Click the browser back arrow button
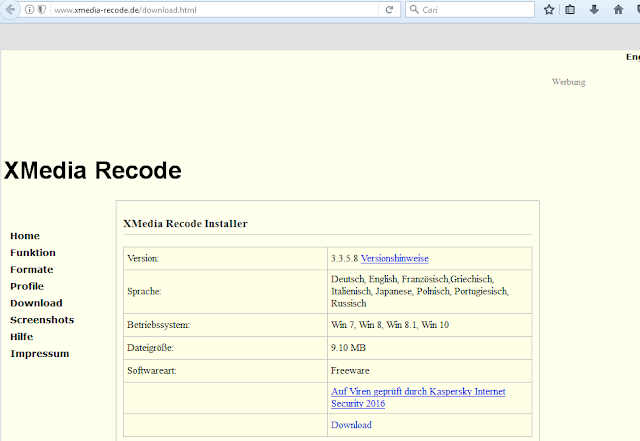Viewport: 640px width, 441px height. pos(10,9)
